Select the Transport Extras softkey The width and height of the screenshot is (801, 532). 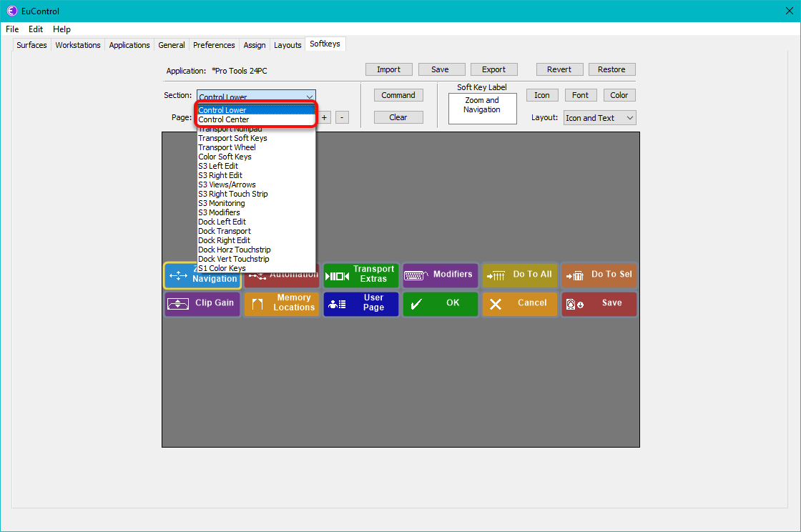point(361,275)
